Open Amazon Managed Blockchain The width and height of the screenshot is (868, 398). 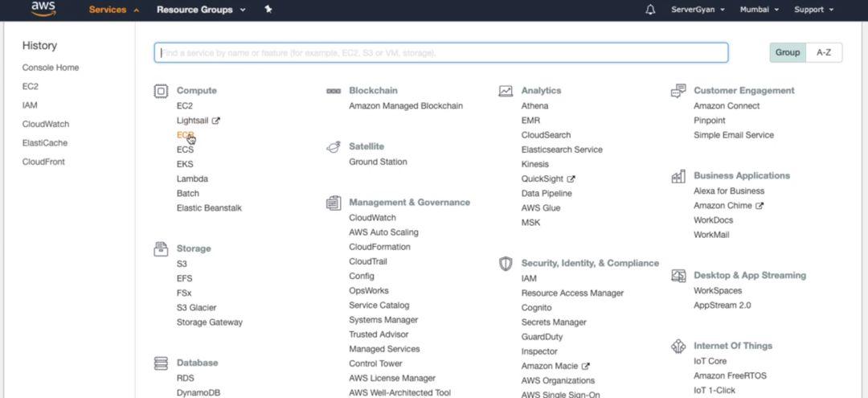click(x=406, y=105)
